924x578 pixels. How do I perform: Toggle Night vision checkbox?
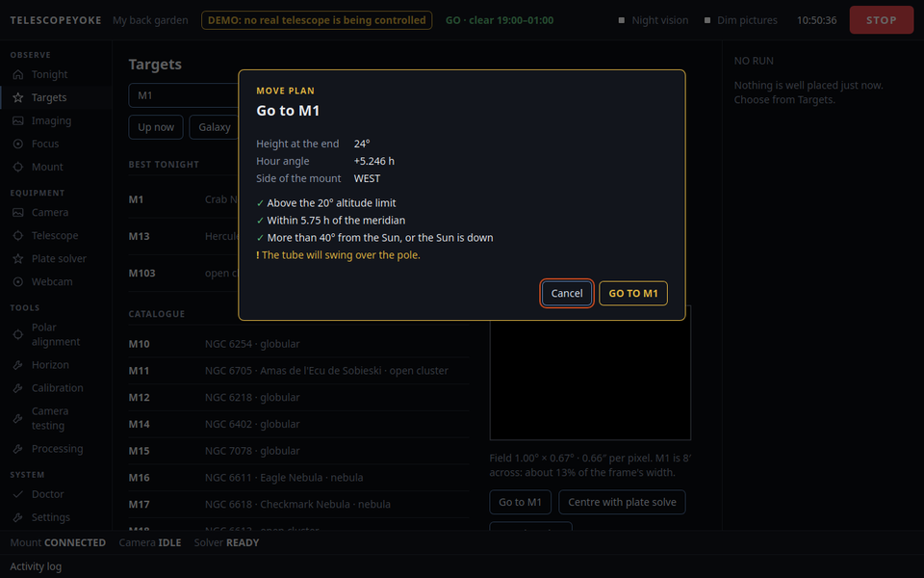click(621, 20)
